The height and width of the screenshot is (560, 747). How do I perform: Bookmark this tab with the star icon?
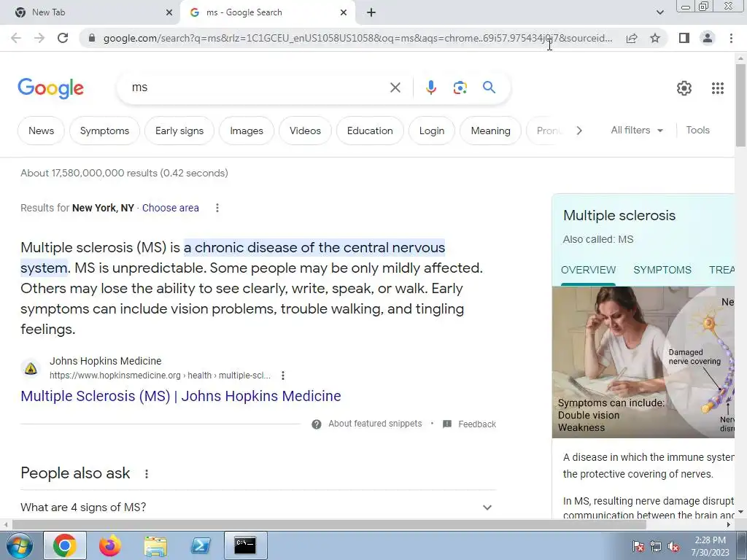(655, 38)
